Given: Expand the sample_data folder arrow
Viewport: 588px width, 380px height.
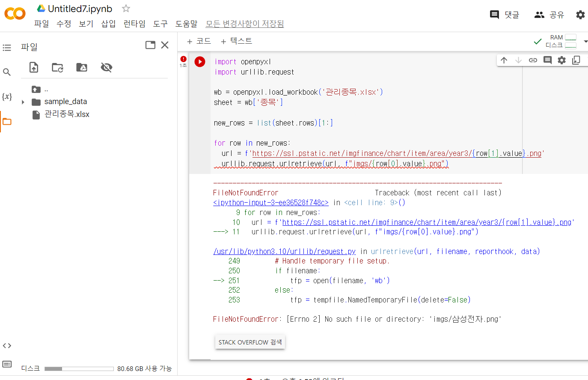Looking at the screenshot, I should [x=23, y=102].
